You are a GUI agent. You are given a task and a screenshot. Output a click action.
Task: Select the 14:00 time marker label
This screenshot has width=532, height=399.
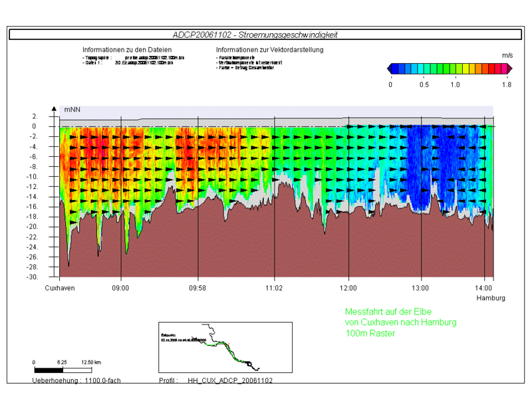(483, 288)
